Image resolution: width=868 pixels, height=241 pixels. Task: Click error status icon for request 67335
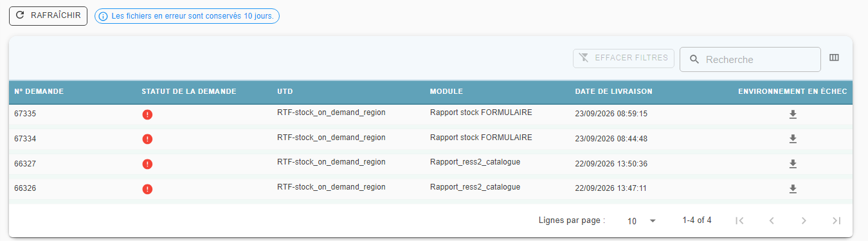147,114
